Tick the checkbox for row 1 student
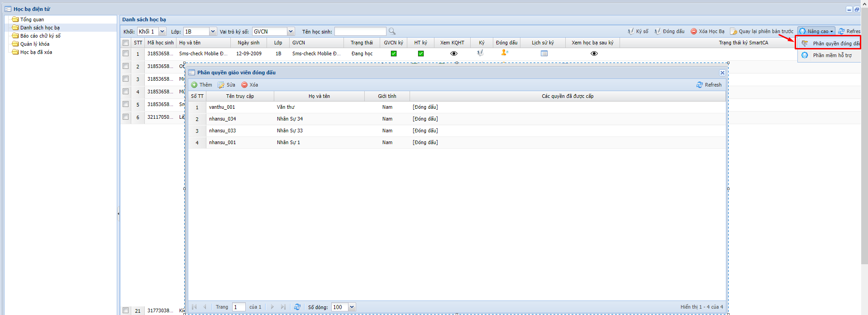Screen dimensions: 868x315 pos(126,53)
